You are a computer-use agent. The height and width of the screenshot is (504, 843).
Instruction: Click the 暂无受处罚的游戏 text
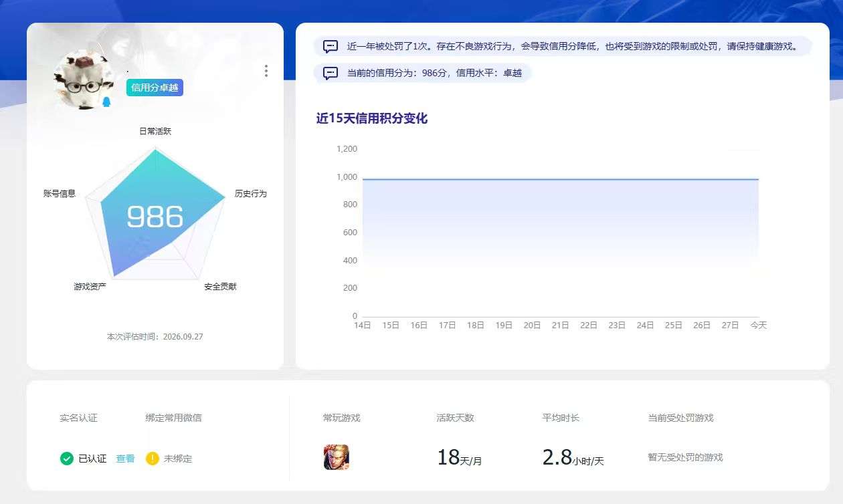[685, 458]
